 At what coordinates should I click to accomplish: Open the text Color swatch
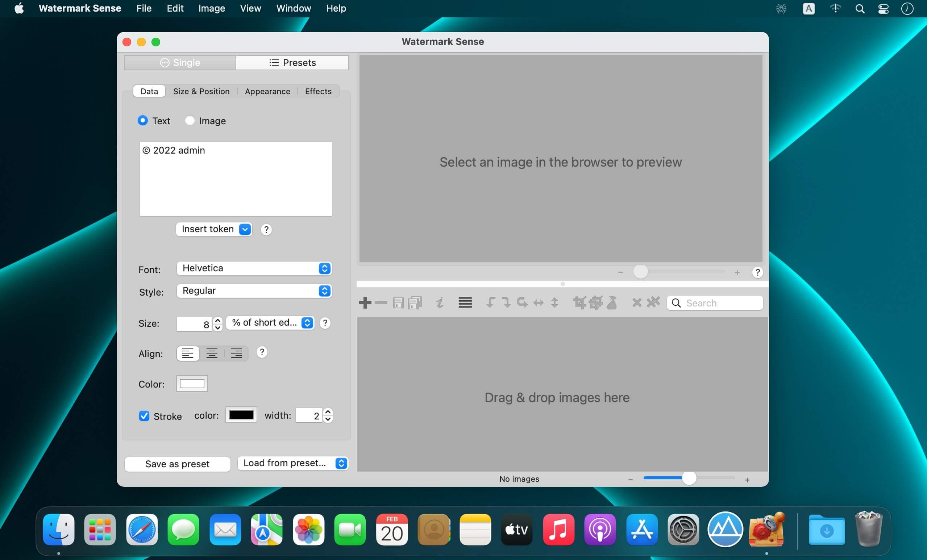[192, 384]
